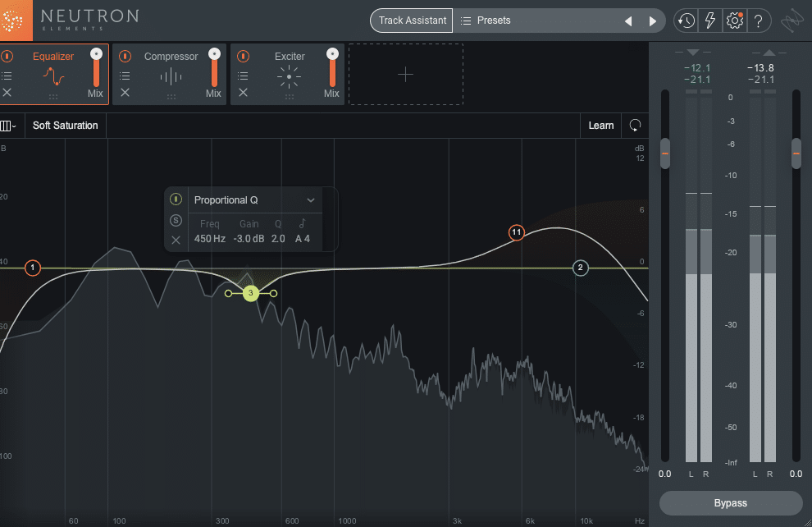Toggle the Equalizer module power button
The width and height of the screenshot is (812, 527).
coord(7,56)
